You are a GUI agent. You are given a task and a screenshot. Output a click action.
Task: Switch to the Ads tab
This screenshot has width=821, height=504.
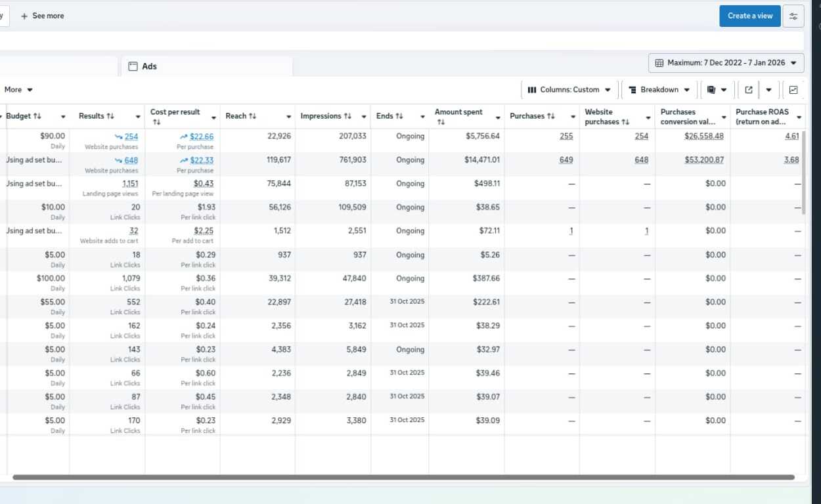coord(149,66)
